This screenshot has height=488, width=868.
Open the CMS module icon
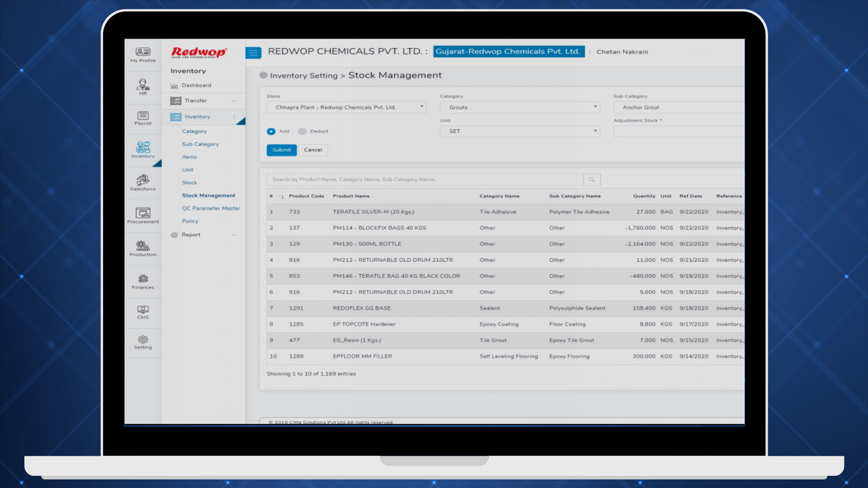[143, 310]
